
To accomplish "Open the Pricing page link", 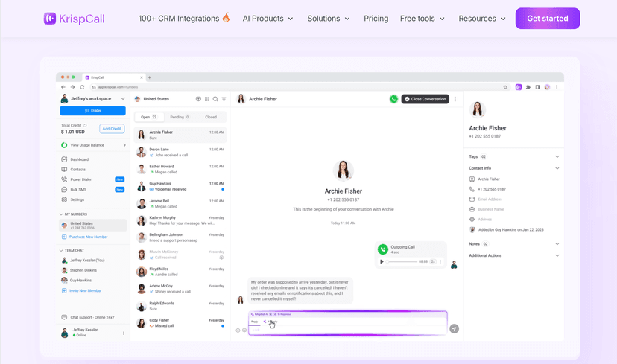I will (x=376, y=19).
